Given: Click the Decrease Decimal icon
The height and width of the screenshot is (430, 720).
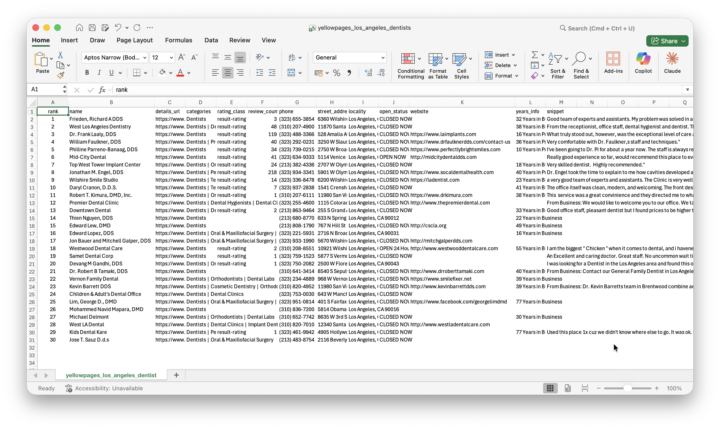Looking at the screenshot, I should pos(381,73).
